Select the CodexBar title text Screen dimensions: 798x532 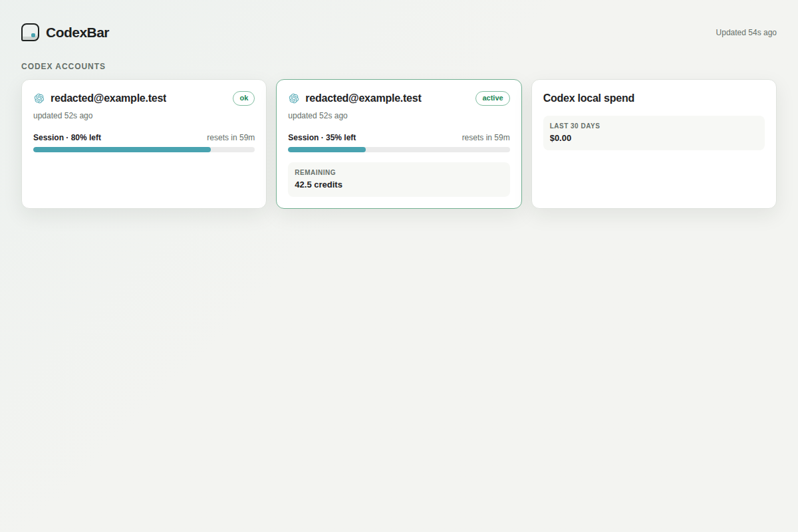click(77, 33)
